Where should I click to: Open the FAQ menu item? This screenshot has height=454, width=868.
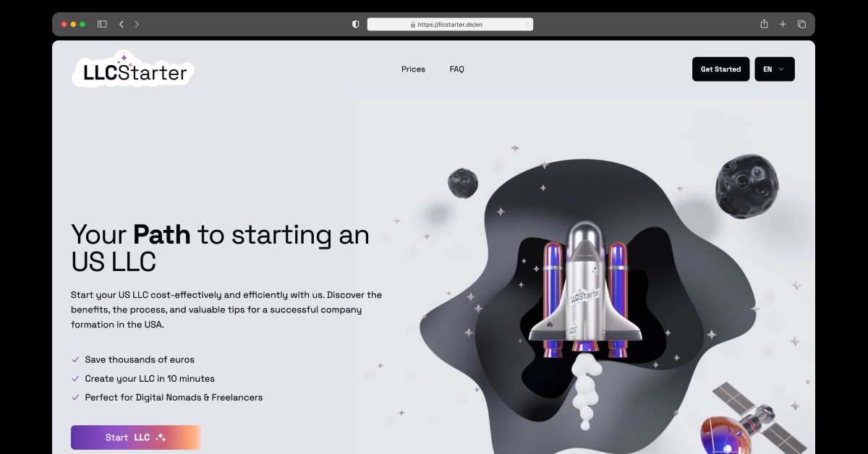456,69
